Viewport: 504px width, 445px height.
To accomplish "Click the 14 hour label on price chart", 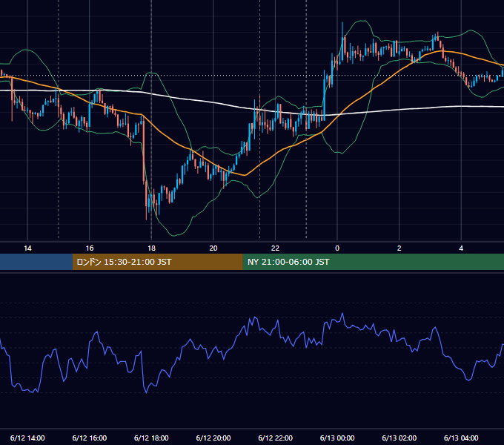I will pyautogui.click(x=27, y=248).
